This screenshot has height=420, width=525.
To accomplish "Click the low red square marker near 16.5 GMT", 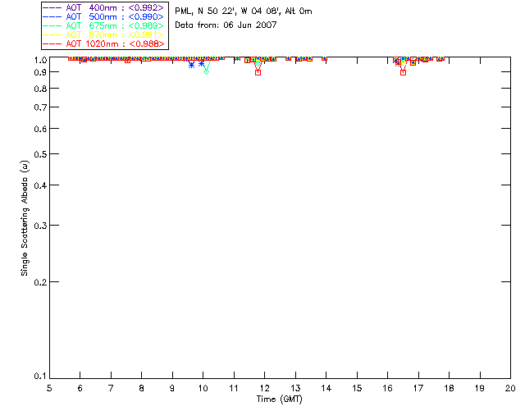I will [x=403, y=72].
